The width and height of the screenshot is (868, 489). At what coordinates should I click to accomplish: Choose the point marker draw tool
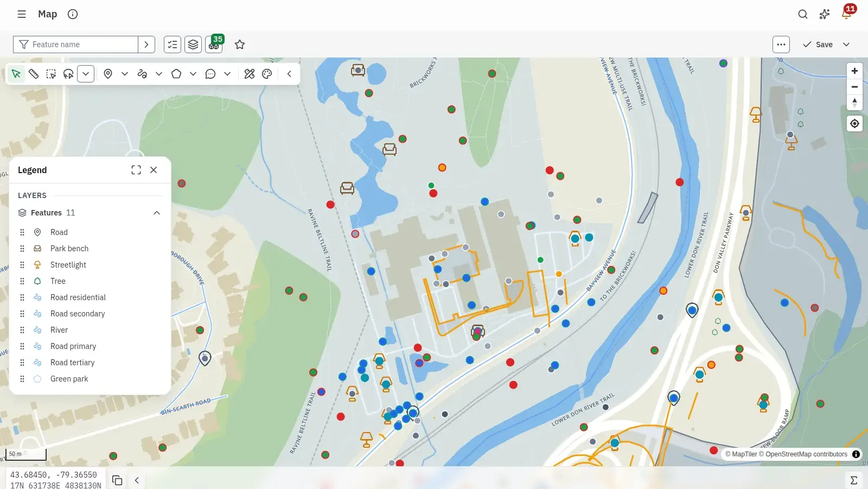pos(108,74)
